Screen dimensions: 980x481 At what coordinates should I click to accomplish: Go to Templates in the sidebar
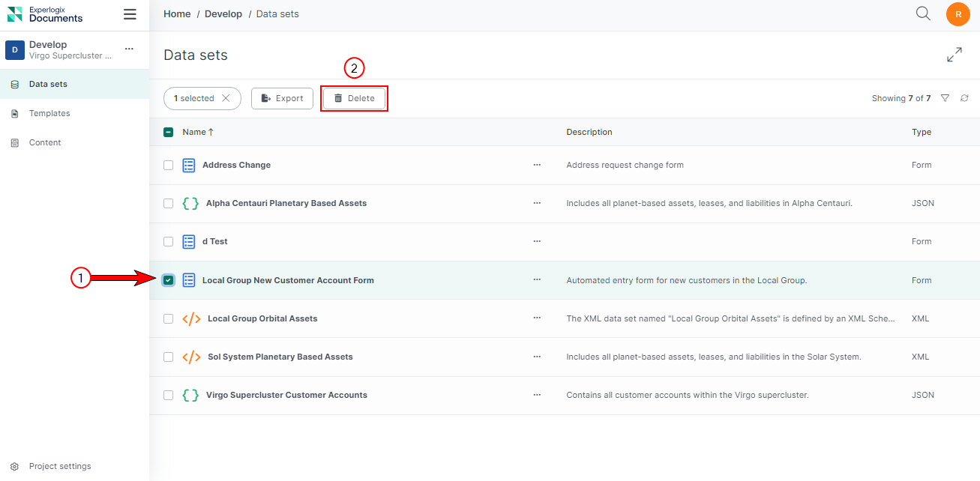49,113
